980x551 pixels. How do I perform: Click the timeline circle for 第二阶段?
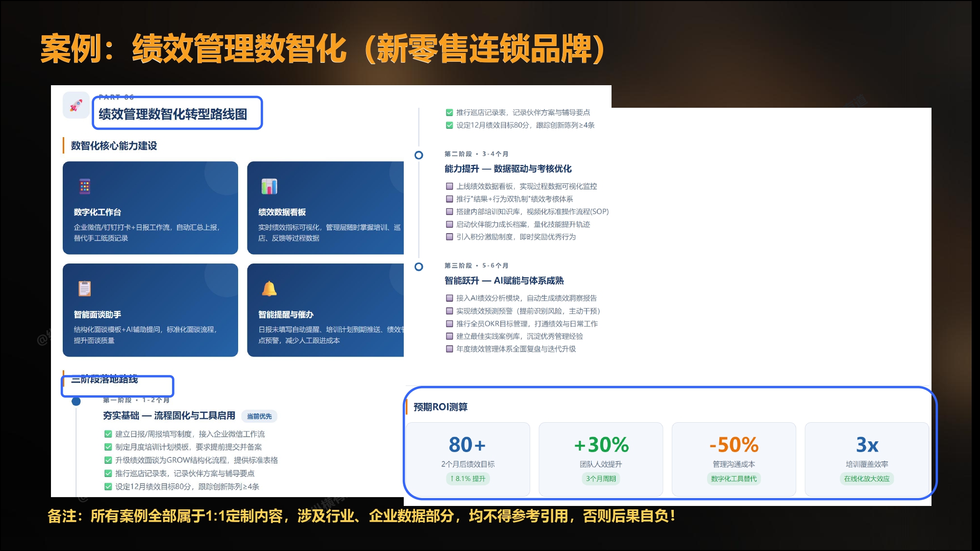tap(418, 155)
